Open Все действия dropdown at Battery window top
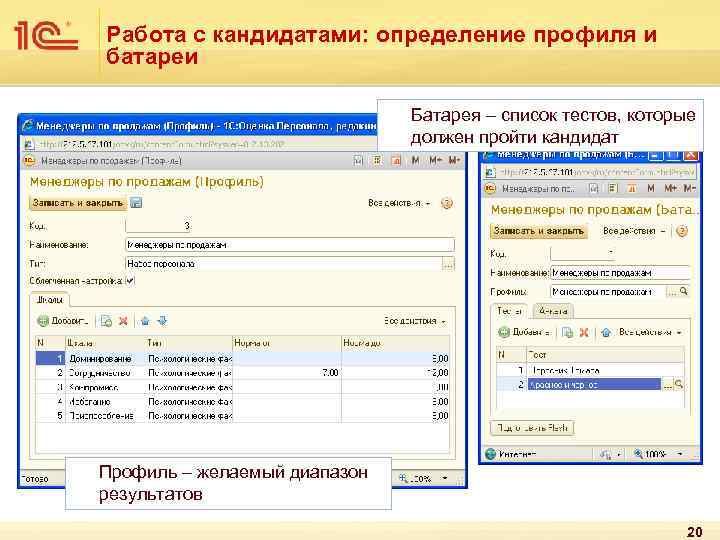 point(634,231)
